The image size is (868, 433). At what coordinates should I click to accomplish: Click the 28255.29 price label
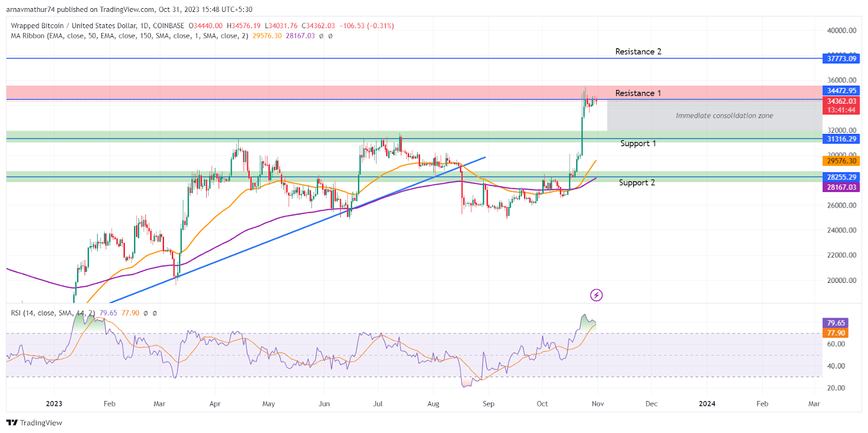[841, 177]
